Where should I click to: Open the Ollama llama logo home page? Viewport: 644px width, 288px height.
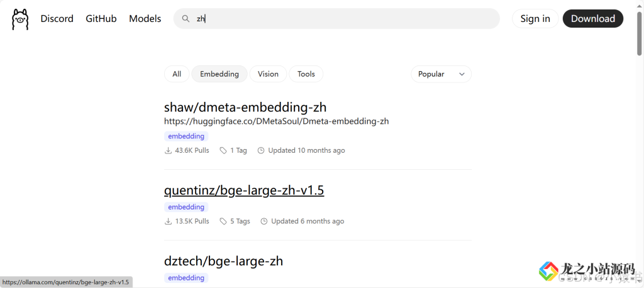click(x=20, y=19)
